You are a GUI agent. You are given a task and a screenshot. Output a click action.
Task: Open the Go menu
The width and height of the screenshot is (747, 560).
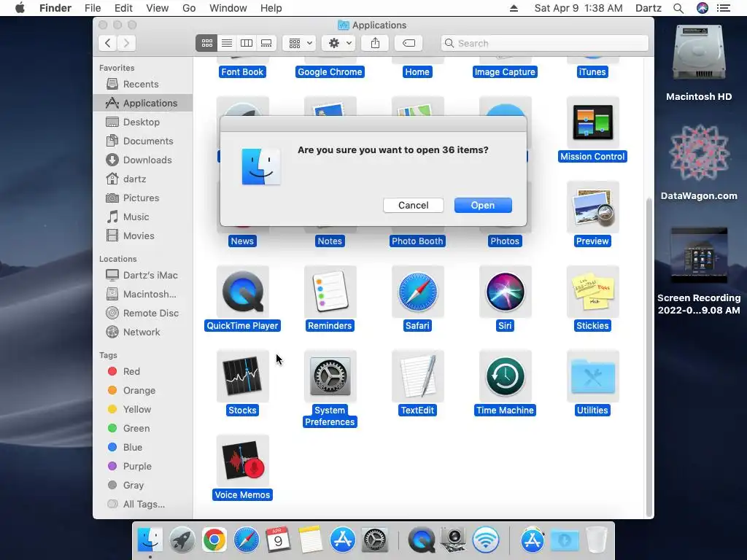[x=189, y=8]
